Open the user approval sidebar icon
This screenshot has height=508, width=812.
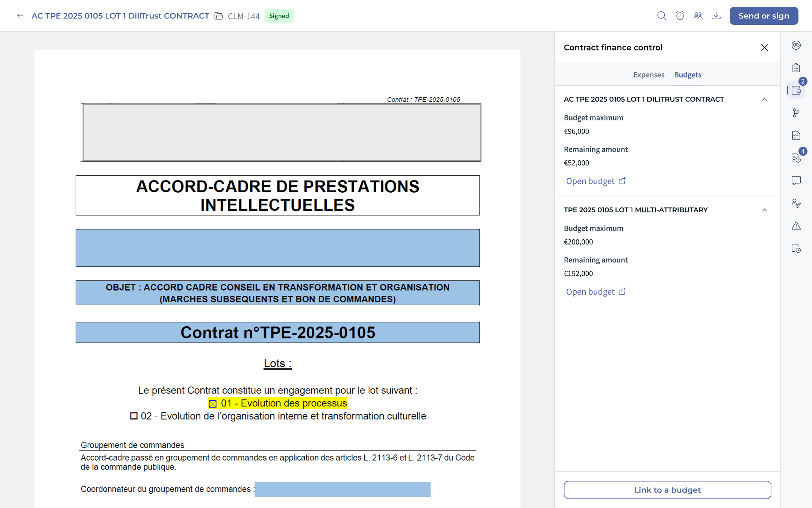coord(796,203)
